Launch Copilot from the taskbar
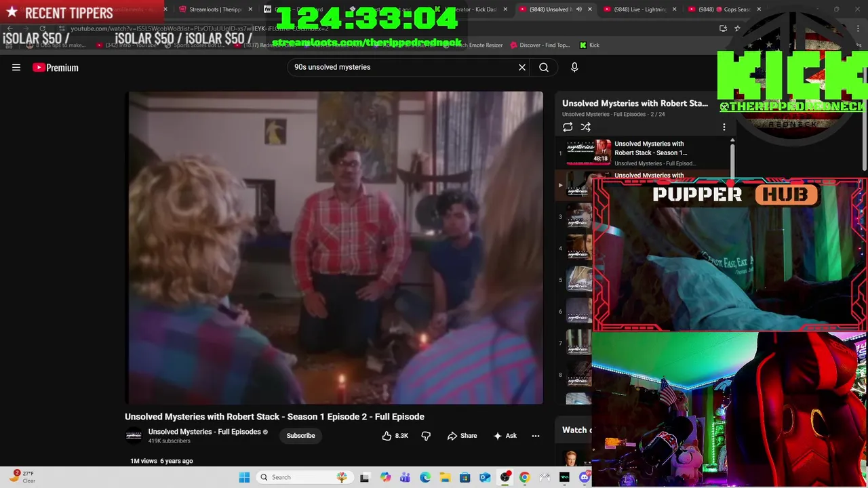The width and height of the screenshot is (868, 488). point(385,477)
